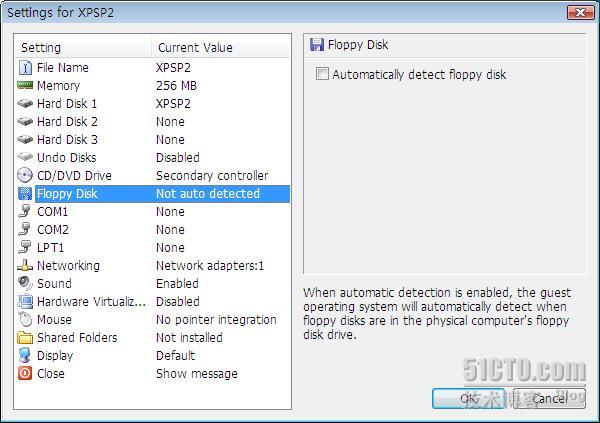This screenshot has width=600, height=423.
Task: Discard changes with the Cancel button
Action: 549,399
